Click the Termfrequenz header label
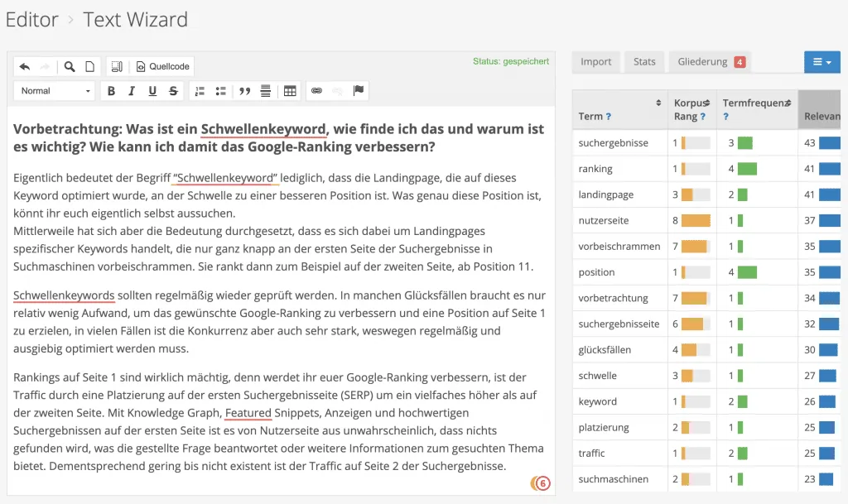The image size is (848, 504). coord(754,103)
